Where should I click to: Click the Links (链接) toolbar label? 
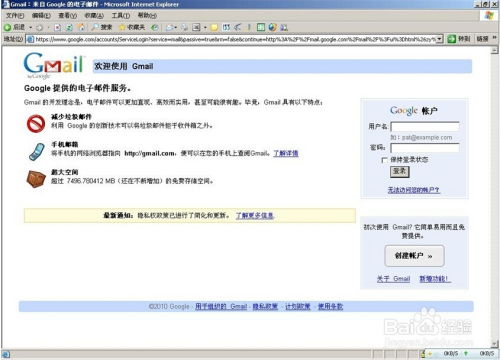tap(482, 39)
